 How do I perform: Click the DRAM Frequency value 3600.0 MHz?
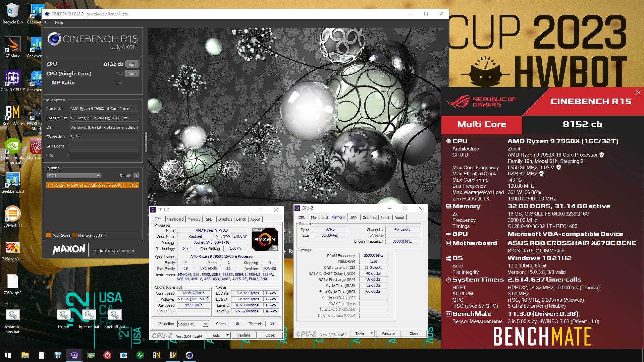[x=373, y=255]
